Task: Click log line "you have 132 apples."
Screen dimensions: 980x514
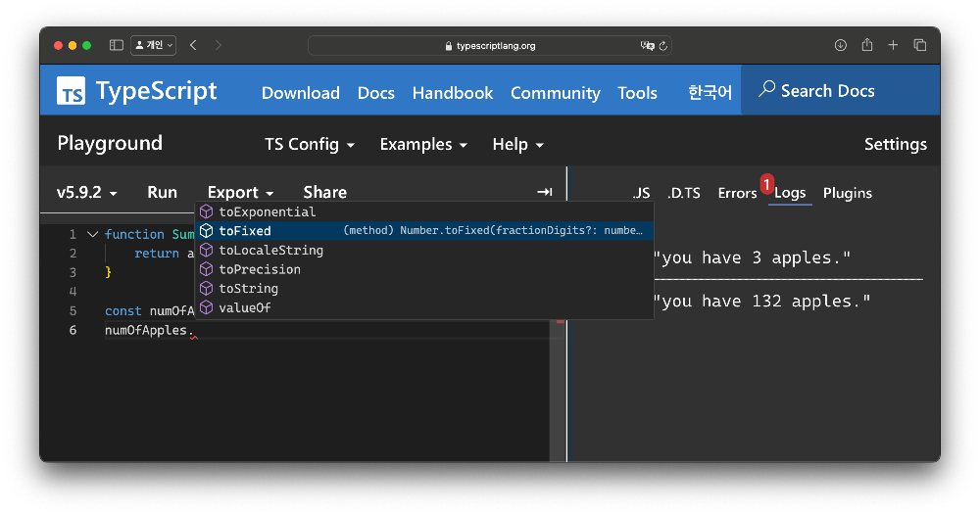Action: pyautogui.click(x=761, y=302)
